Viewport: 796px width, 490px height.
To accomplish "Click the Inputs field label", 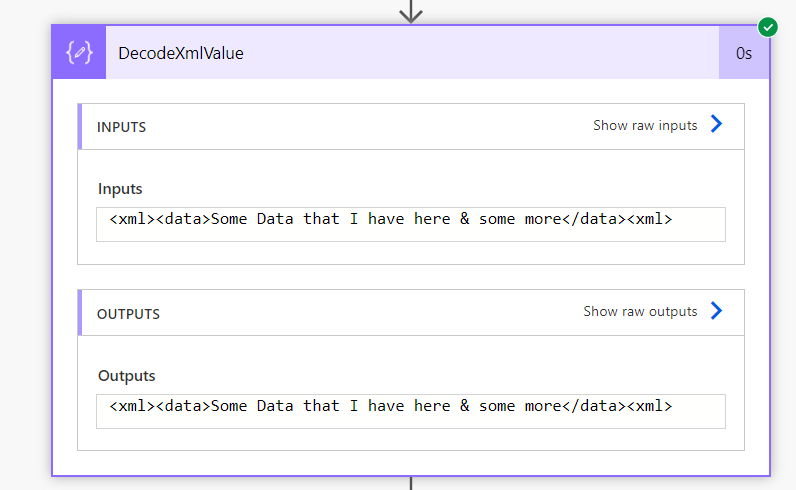I will 120,189.
